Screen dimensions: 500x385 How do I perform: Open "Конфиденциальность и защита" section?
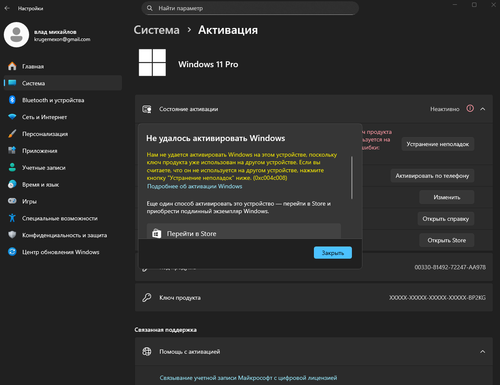click(x=63, y=235)
